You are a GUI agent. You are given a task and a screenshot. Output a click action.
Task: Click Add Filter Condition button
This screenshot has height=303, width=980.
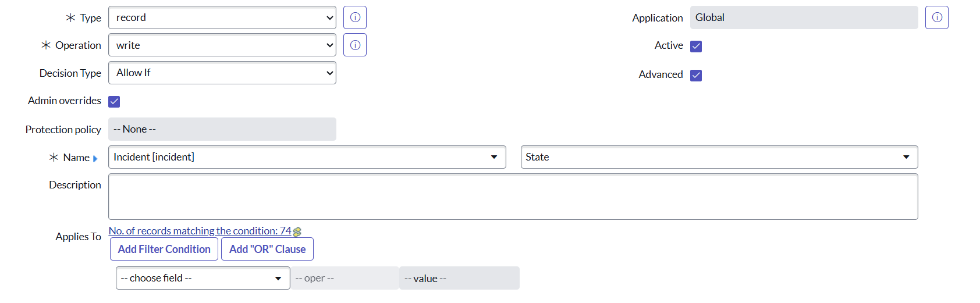pos(164,249)
